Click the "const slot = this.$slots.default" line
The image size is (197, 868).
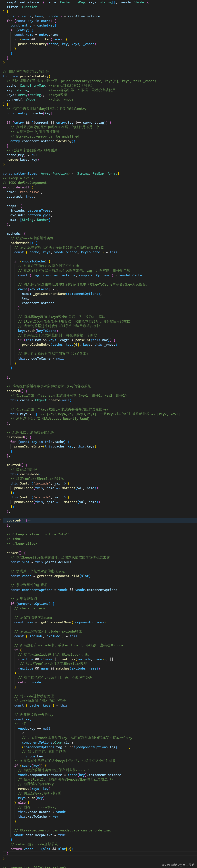[41, 562]
